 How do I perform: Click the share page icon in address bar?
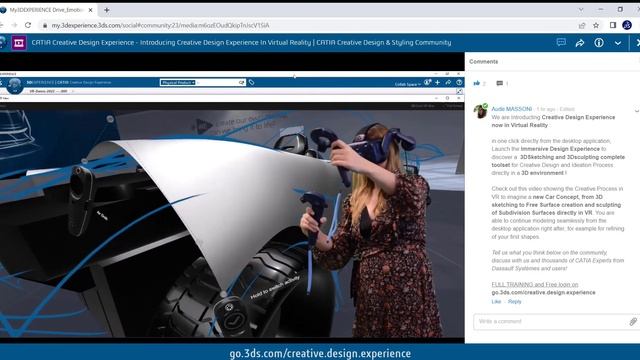(582, 25)
